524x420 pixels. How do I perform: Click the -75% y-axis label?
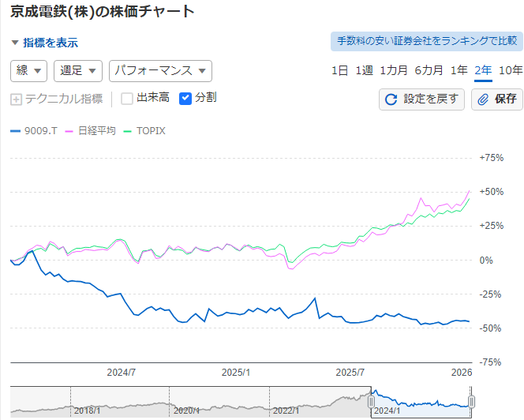pos(490,362)
